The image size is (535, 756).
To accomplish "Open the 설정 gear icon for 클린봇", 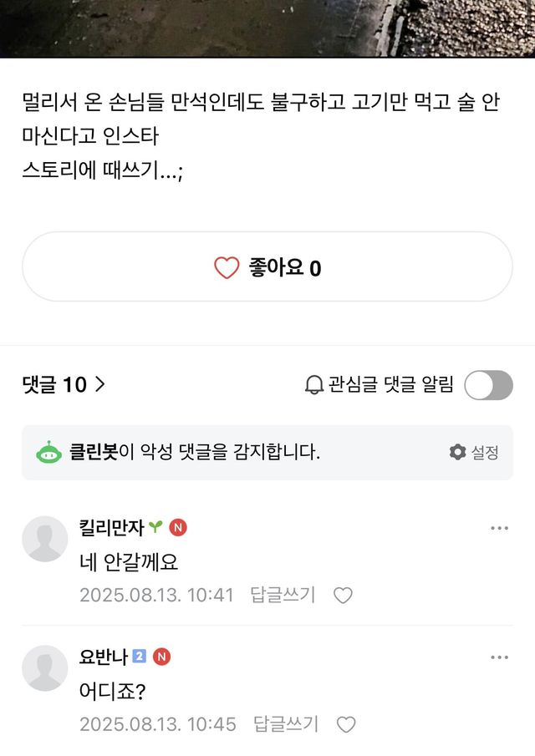I will [458, 451].
